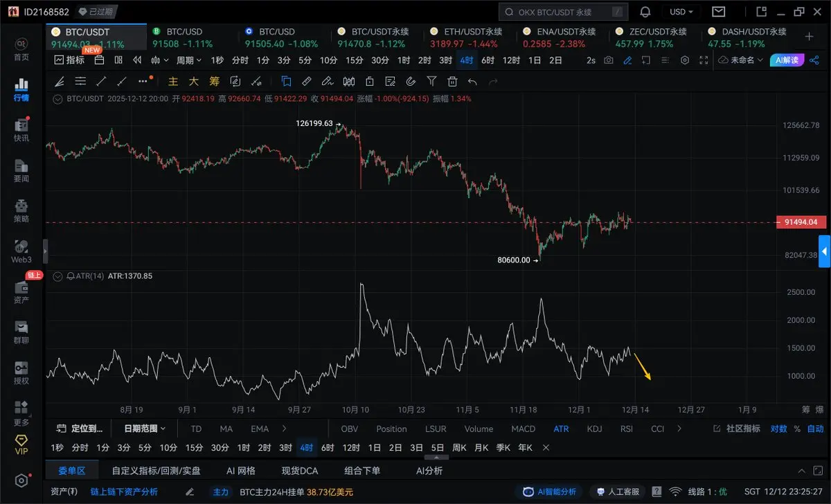831x504 pixels.
Task: Select the ruler measurement tool
Action: point(307,81)
